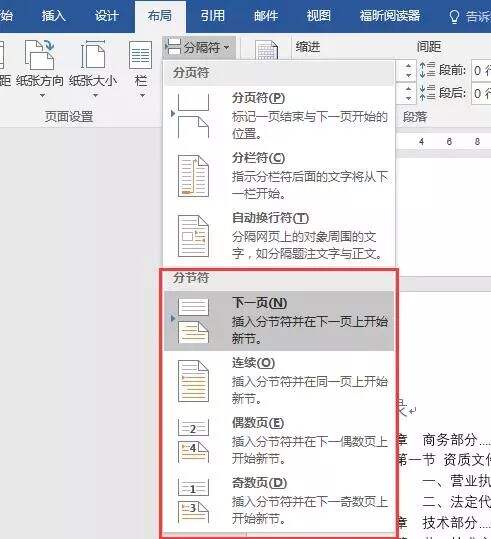This screenshot has width=491, height=539.
Task: Click the 连续 section break icon
Action: click(193, 381)
